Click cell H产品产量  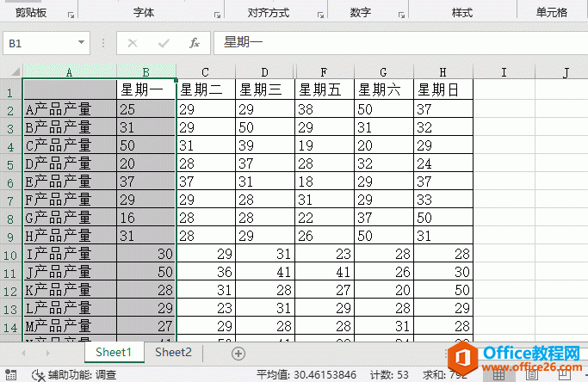pos(70,236)
